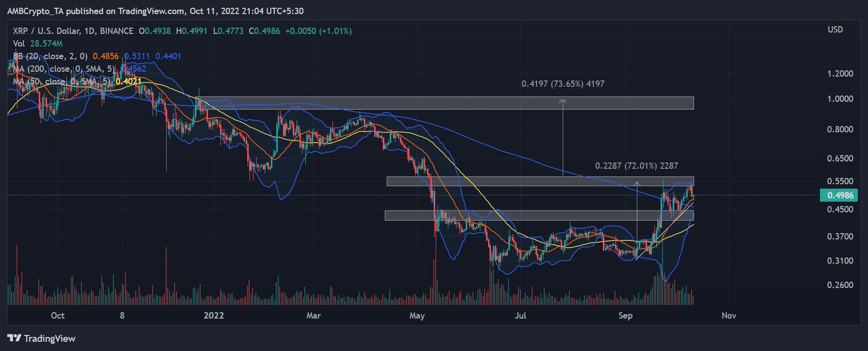
Task: Select the MA (200, close, 0, SMA, 5) legend
Action: point(64,69)
